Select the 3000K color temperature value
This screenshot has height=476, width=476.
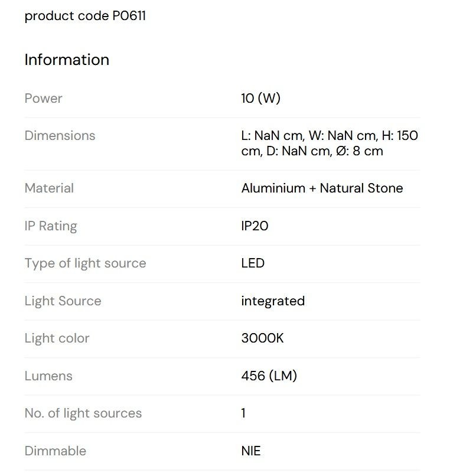[262, 338]
